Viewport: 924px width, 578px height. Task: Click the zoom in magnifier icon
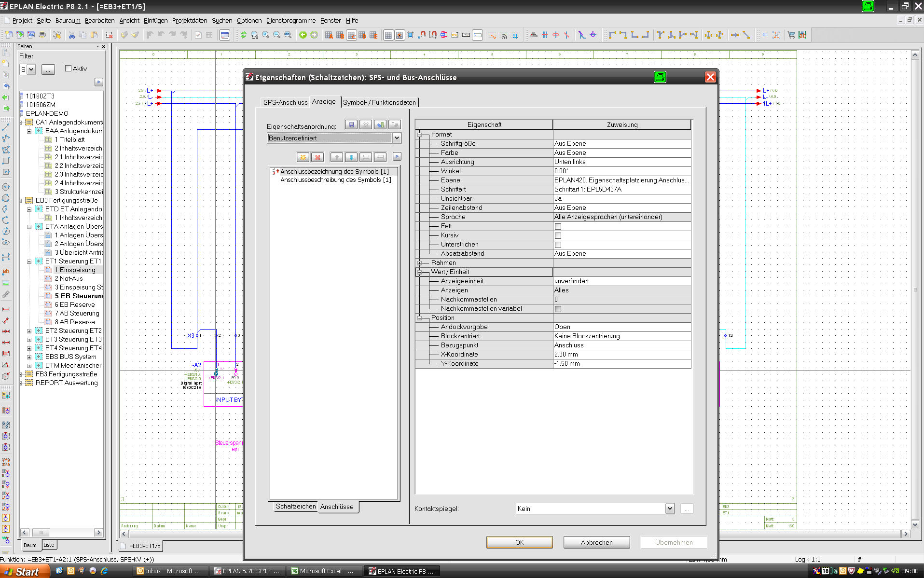point(266,35)
